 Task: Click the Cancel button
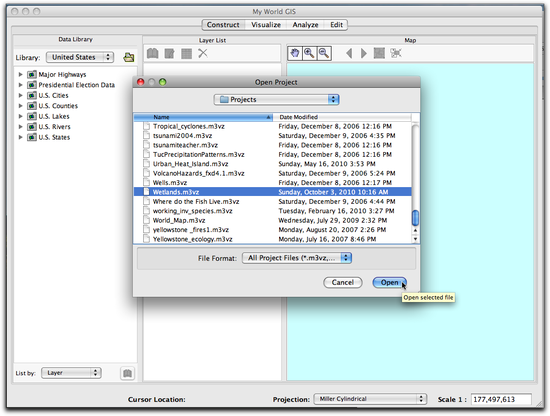(x=342, y=282)
